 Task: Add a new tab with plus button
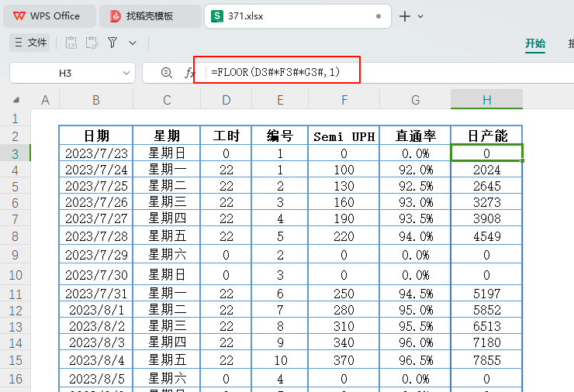point(404,16)
